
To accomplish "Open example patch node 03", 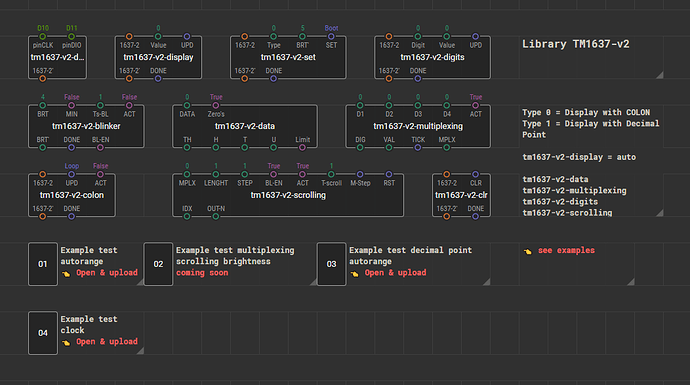I will tap(331, 264).
